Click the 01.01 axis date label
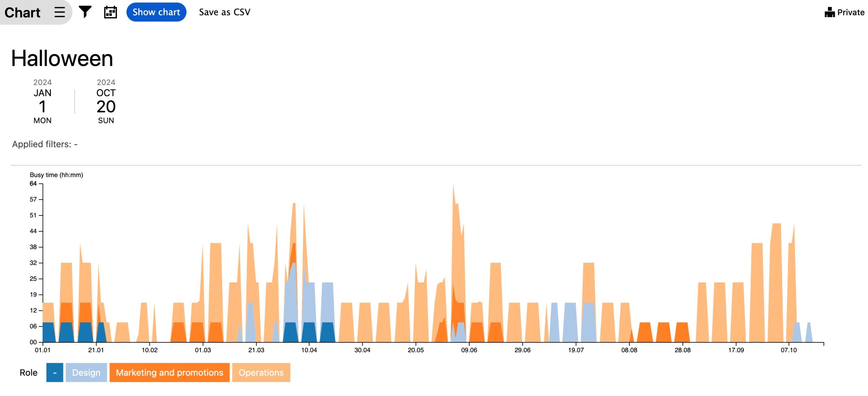 click(x=43, y=350)
